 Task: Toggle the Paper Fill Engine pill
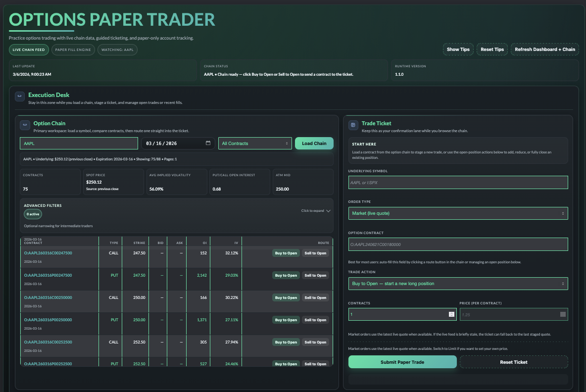pos(73,49)
